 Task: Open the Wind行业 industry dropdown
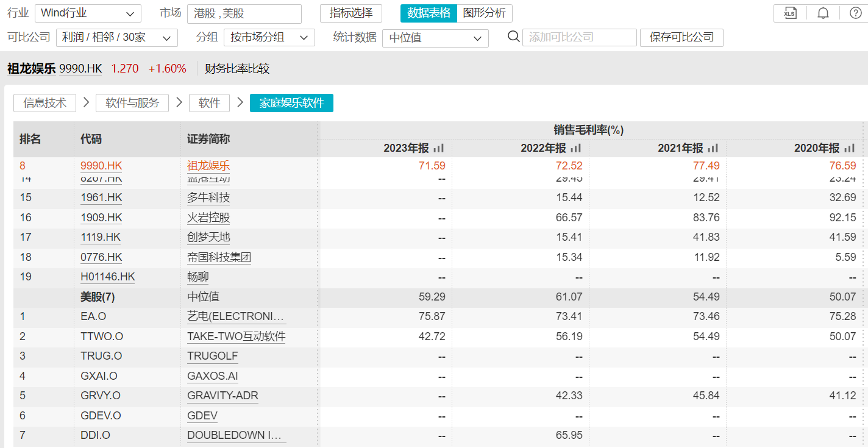pos(88,13)
